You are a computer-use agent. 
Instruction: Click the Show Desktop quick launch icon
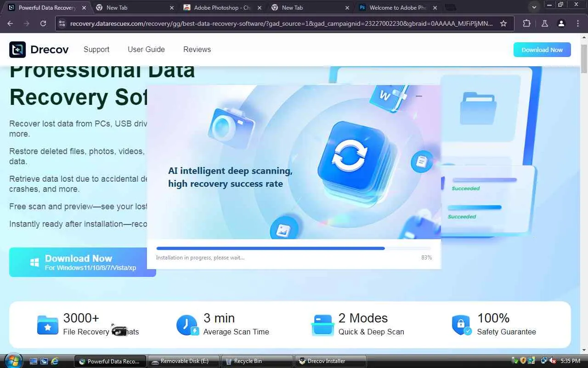click(x=34, y=361)
